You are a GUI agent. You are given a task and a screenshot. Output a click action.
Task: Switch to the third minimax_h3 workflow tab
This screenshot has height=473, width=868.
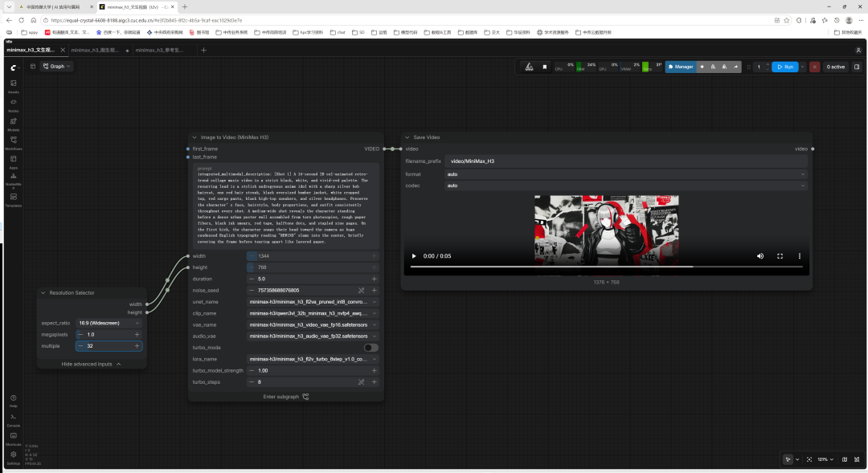click(x=159, y=51)
